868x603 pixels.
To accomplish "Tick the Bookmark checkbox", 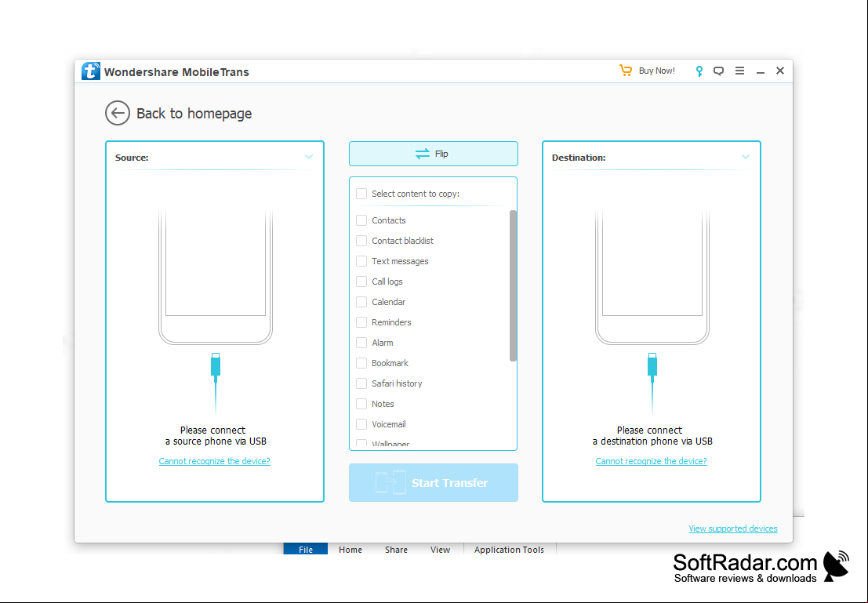I will coord(361,363).
